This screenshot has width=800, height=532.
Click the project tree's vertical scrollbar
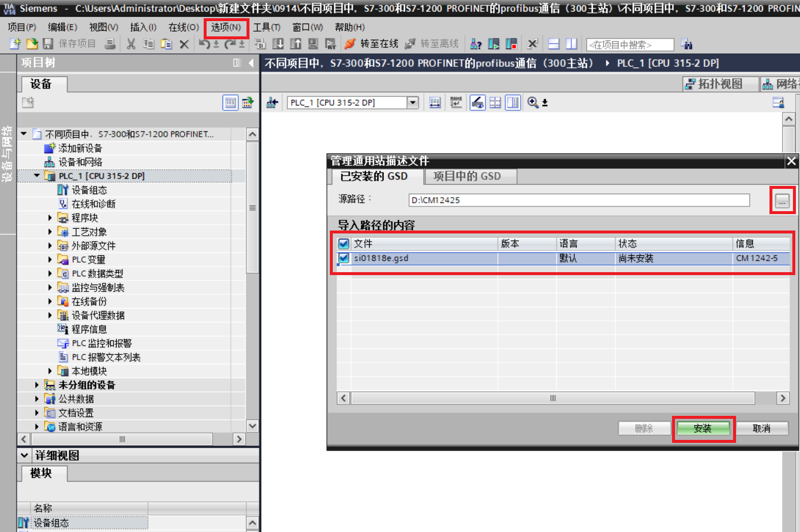coord(252,208)
